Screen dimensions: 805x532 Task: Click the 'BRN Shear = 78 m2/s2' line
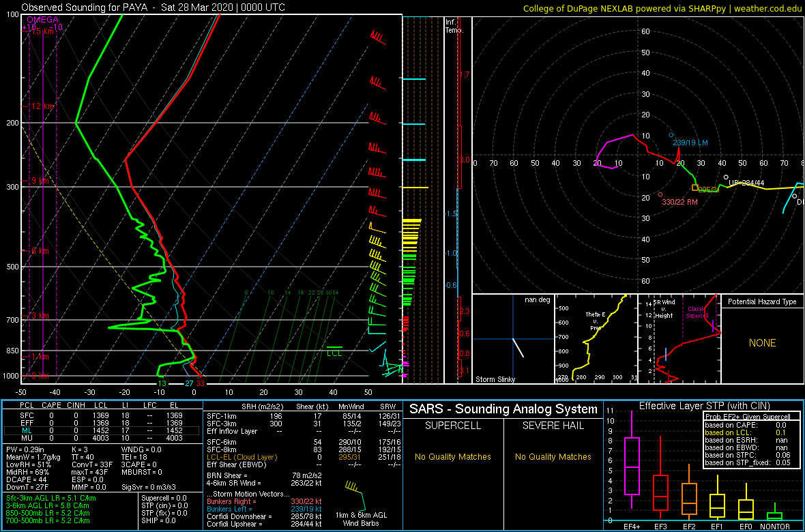coord(264,475)
